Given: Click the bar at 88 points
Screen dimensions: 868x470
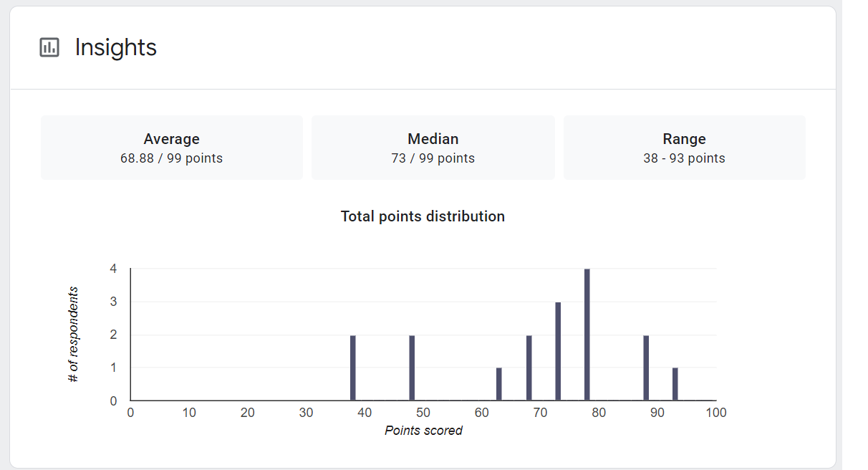Looking at the screenshot, I should 646,368.
